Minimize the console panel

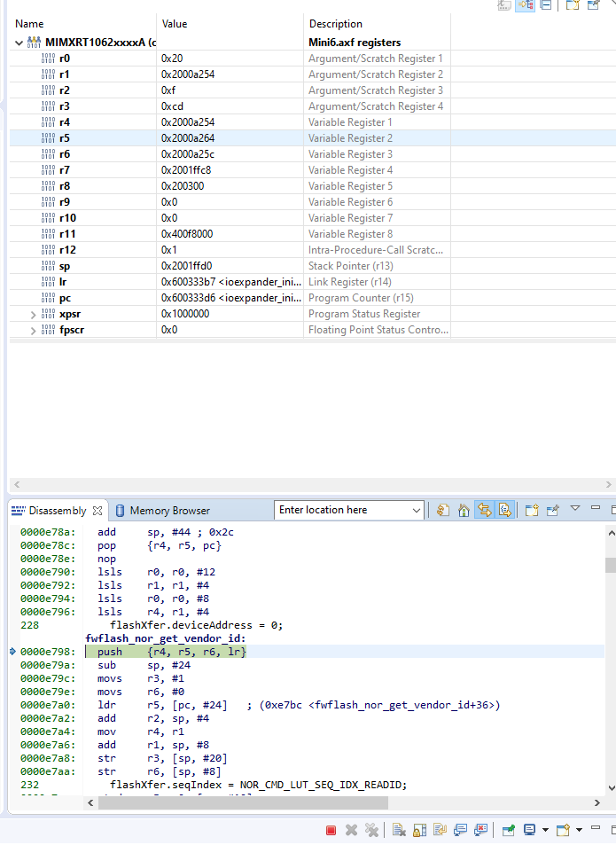tap(596, 828)
